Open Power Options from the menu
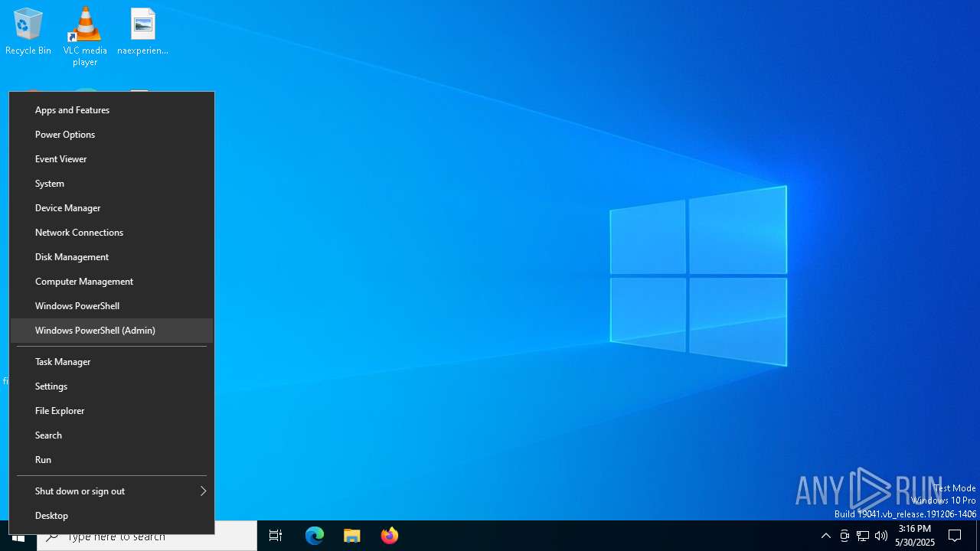 (112, 135)
